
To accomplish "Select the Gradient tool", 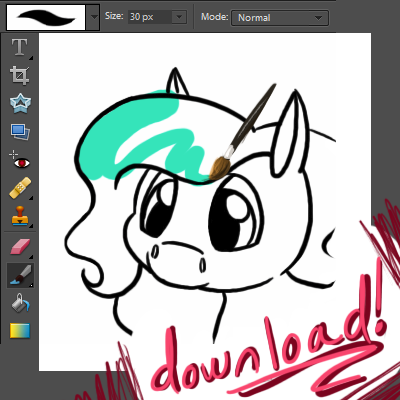I will [20, 331].
